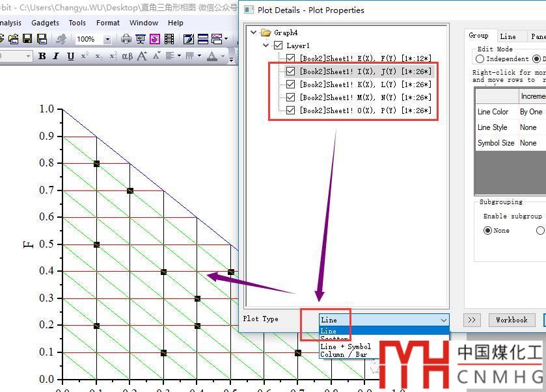Click the Bold formatting icon
Viewport: 546px width, 392px height.
point(42,56)
